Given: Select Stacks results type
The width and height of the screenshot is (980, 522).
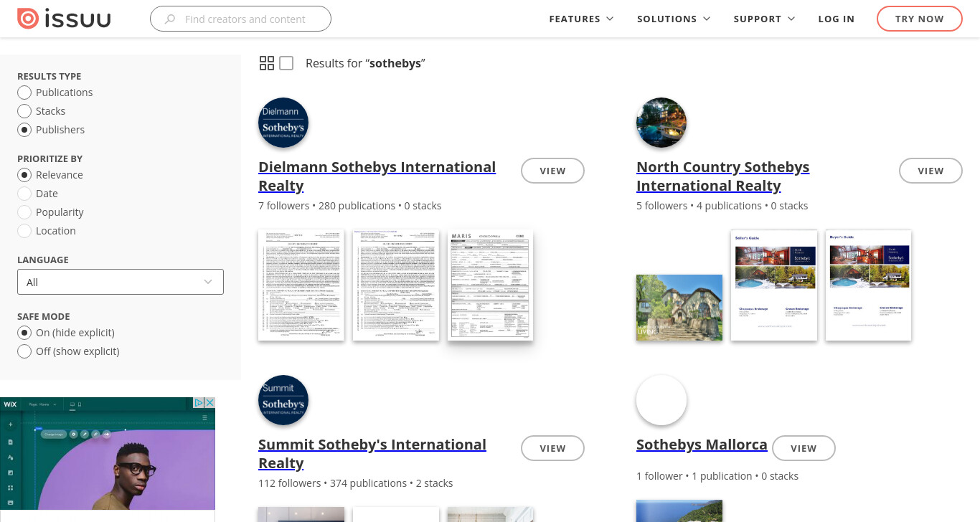Looking at the screenshot, I should (24, 111).
